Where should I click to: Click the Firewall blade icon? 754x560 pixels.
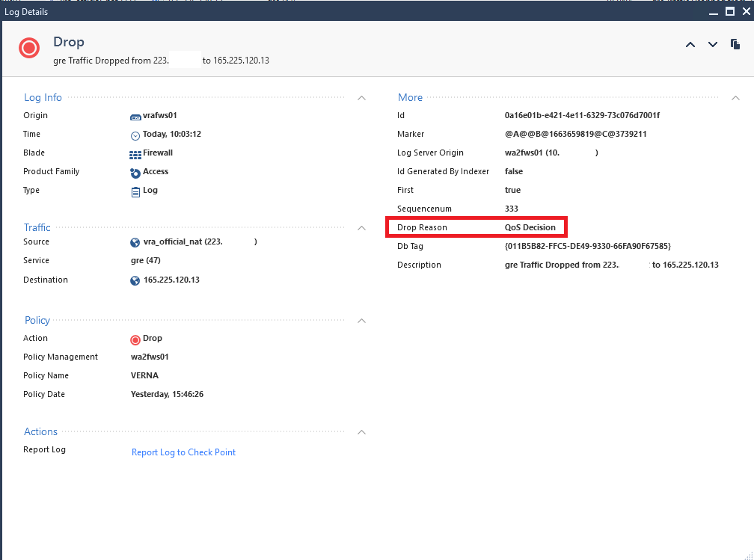tap(135, 154)
